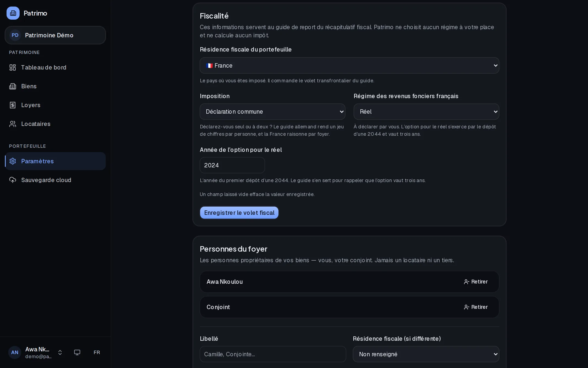This screenshot has height=368, width=588.
Task: Click the Biens building icon
Action: [x=13, y=86]
